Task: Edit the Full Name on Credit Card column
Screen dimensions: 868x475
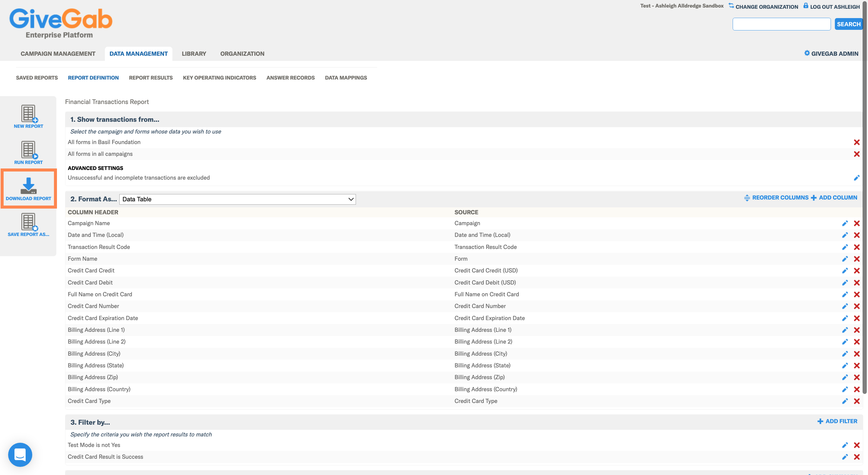Action: point(845,294)
